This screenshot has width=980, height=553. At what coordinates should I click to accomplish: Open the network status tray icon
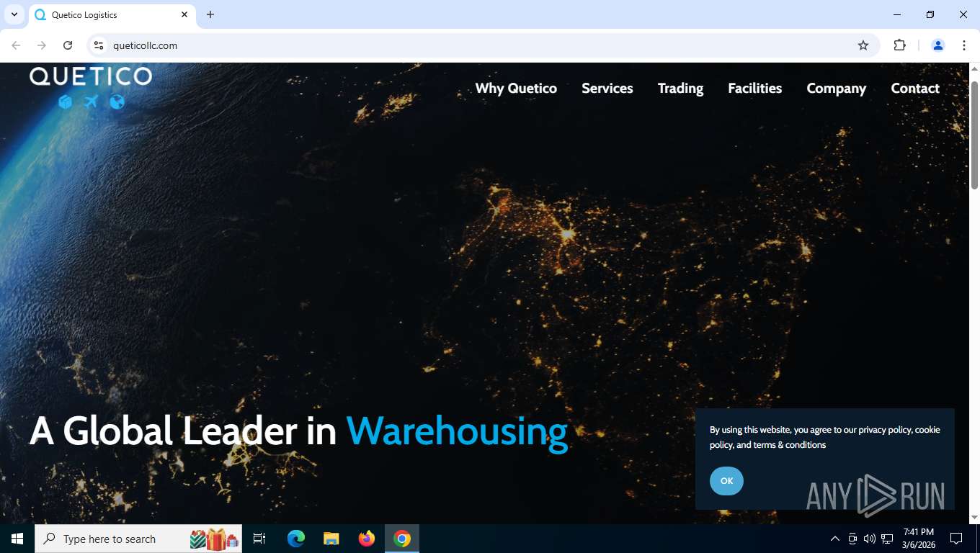coord(887,539)
